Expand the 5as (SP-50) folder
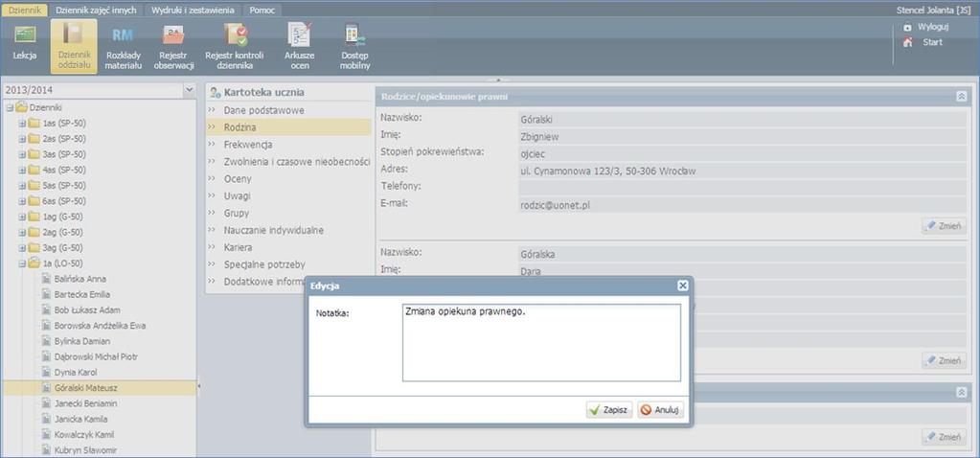The height and width of the screenshot is (458, 980). (22, 186)
